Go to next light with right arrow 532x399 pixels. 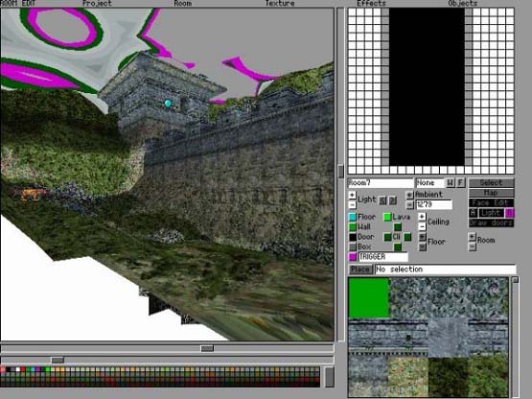point(393,200)
